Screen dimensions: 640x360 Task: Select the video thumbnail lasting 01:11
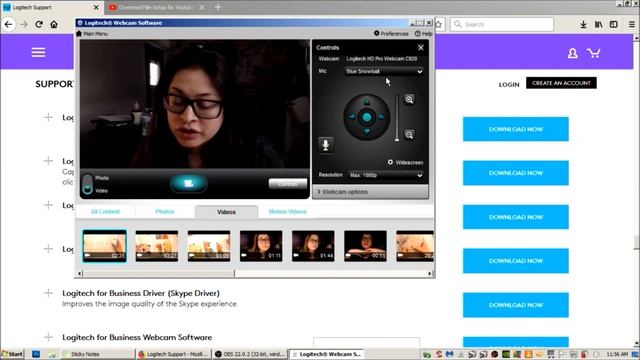coord(261,246)
